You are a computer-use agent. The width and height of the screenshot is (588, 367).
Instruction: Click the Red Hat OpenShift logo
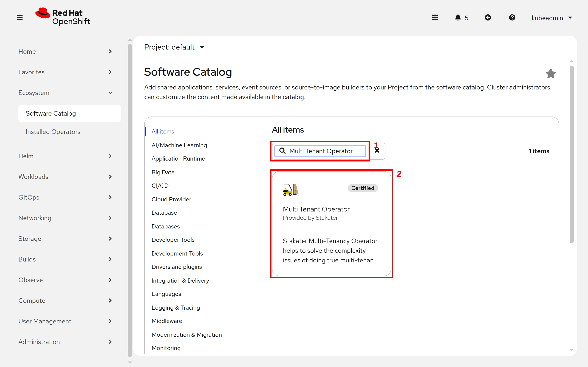click(x=63, y=17)
